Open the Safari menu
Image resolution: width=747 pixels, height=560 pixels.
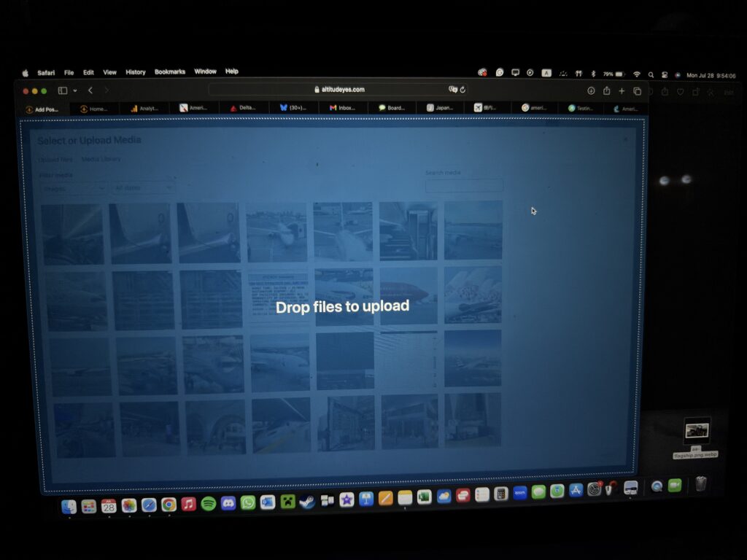coord(46,73)
